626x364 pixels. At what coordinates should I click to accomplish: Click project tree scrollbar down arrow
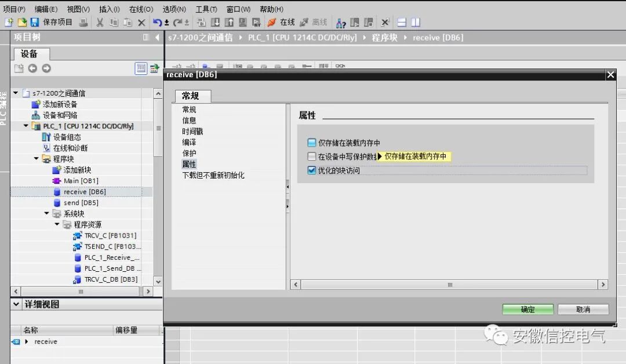point(158,281)
